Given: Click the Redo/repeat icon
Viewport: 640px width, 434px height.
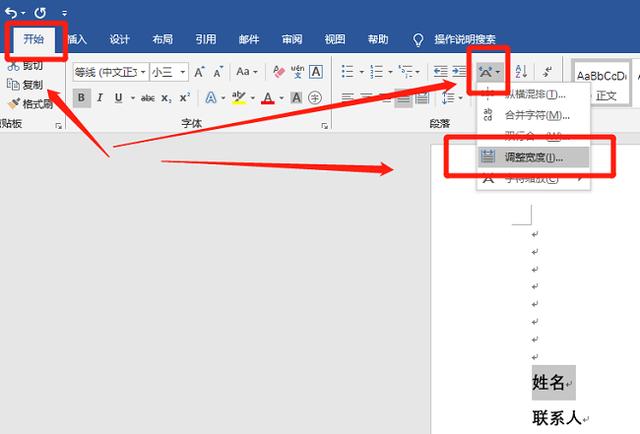Looking at the screenshot, I should click(40, 13).
